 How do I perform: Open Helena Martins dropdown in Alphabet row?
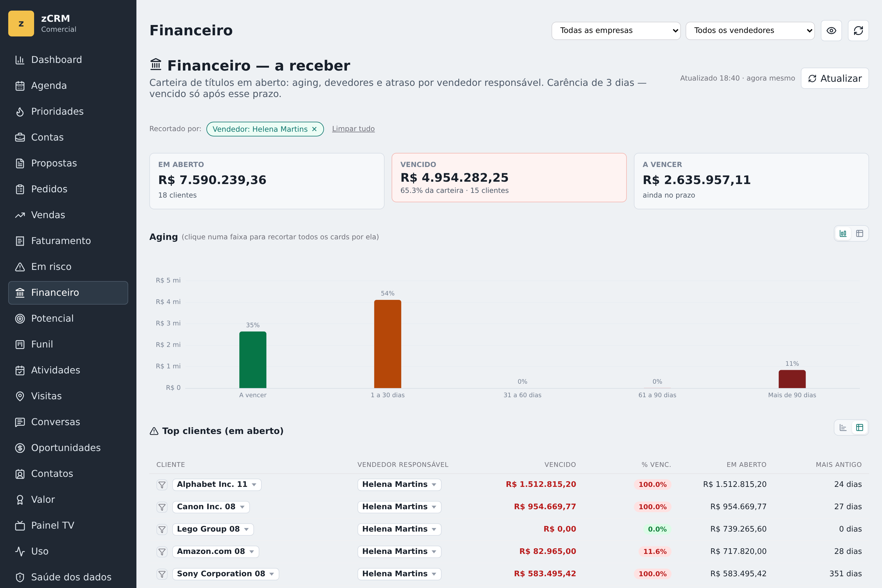click(x=399, y=485)
